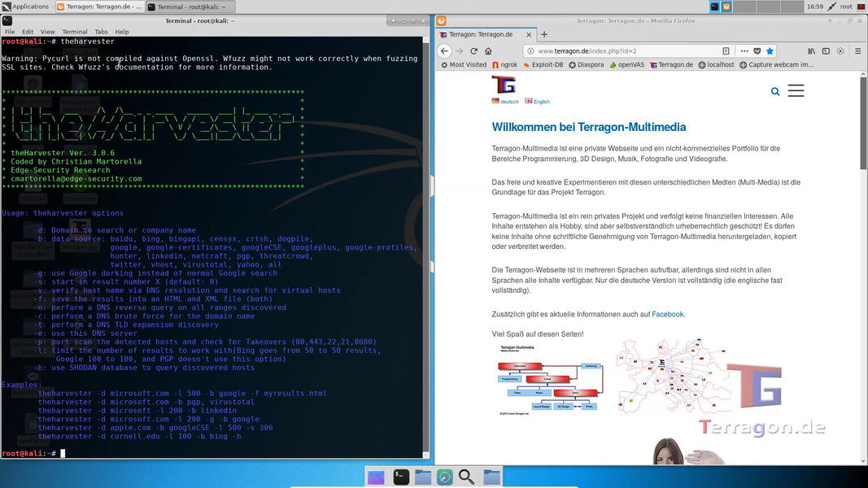This screenshot has height=488, width=868.
Task: Click the Willkommen bei Terragon-Multimedia heading
Action: (588, 127)
